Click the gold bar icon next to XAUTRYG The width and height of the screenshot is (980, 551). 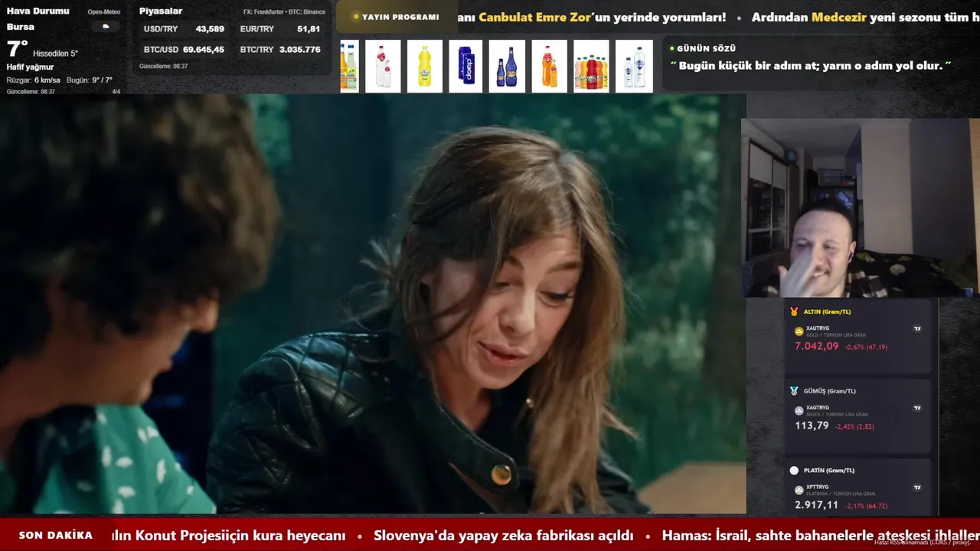tap(799, 331)
